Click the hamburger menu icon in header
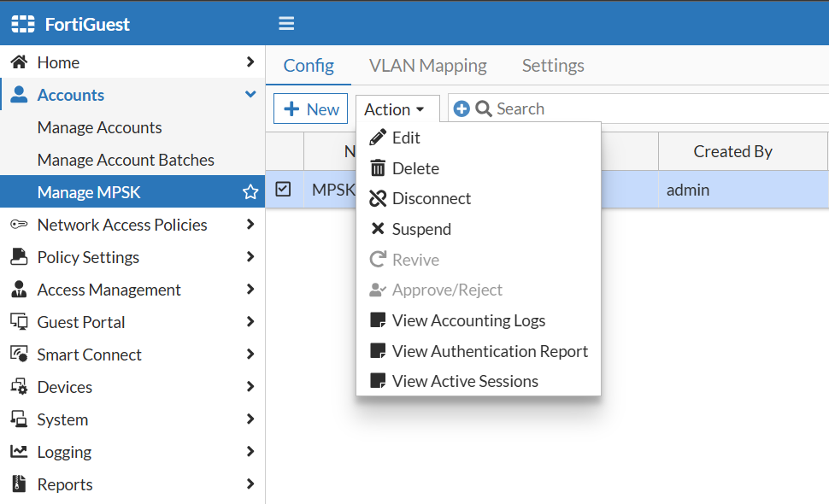Screen dimensions: 829x504 pyautogui.click(x=286, y=23)
